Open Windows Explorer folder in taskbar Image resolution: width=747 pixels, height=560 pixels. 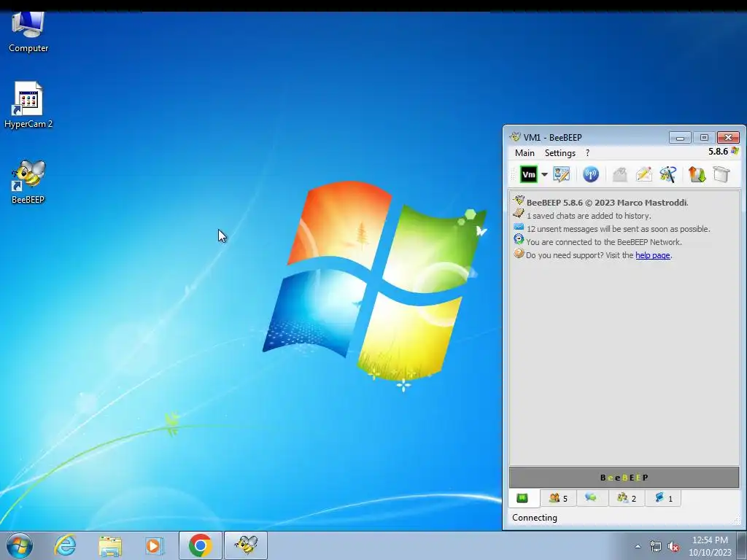(x=110, y=545)
